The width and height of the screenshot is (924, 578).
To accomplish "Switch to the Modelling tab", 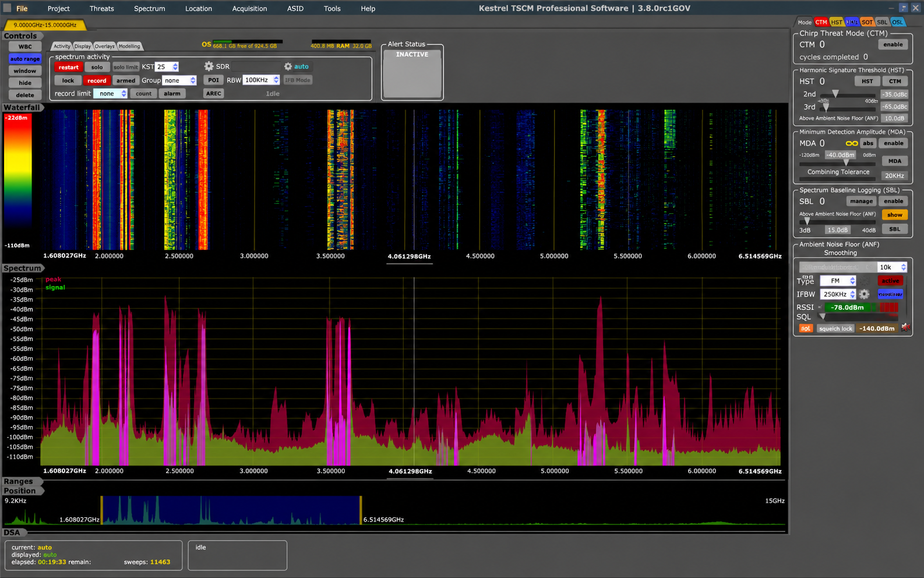I will coord(129,46).
